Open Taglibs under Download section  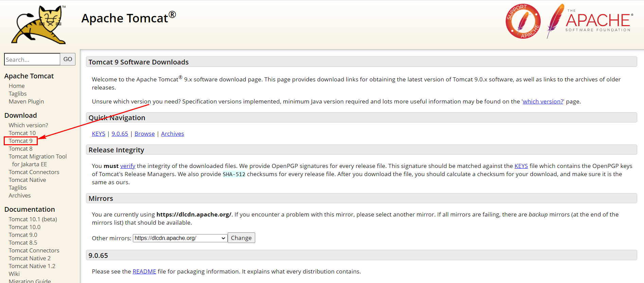point(18,188)
